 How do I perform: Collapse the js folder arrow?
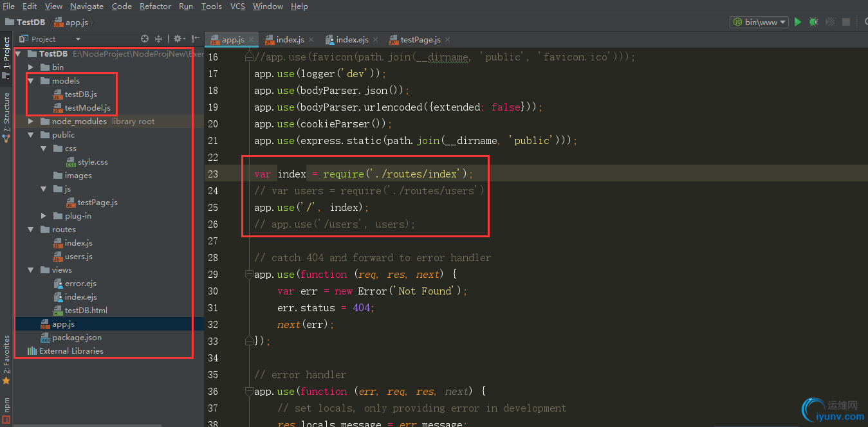(x=44, y=188)
